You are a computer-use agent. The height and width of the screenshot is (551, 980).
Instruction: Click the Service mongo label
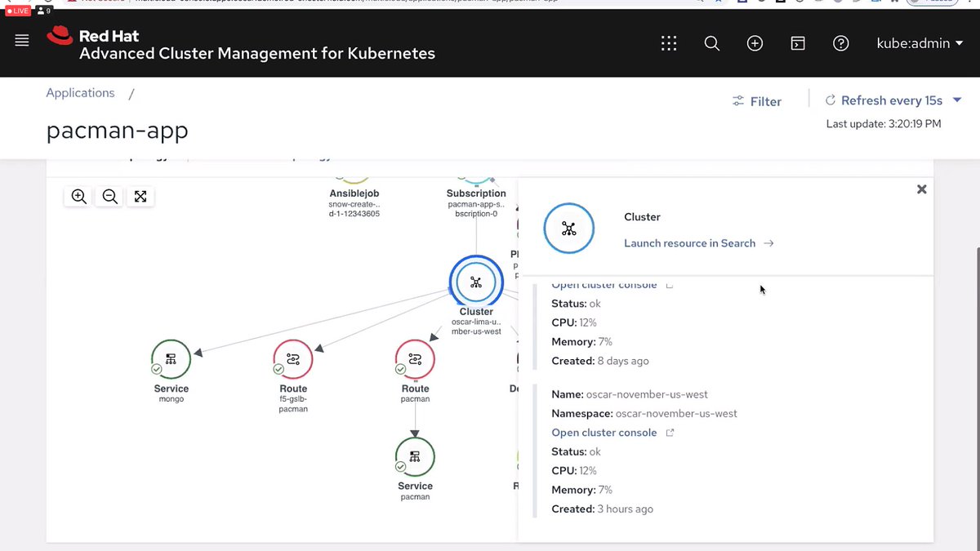click(171, 394)
